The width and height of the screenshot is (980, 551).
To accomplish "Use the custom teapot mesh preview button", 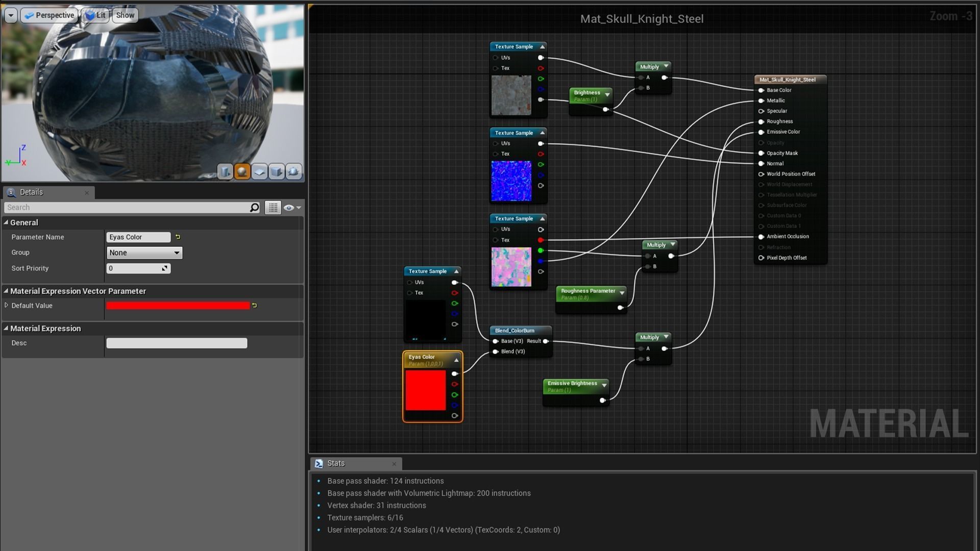I will coord(294,171).
